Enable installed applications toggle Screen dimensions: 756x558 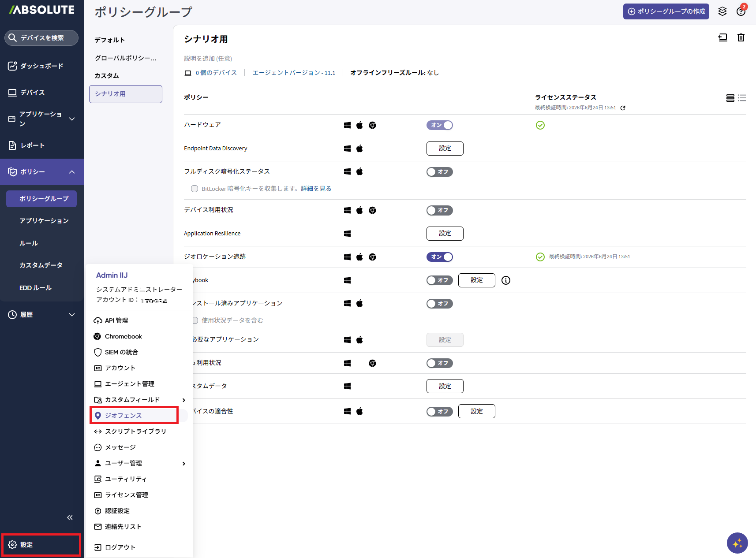click(440, 304)
